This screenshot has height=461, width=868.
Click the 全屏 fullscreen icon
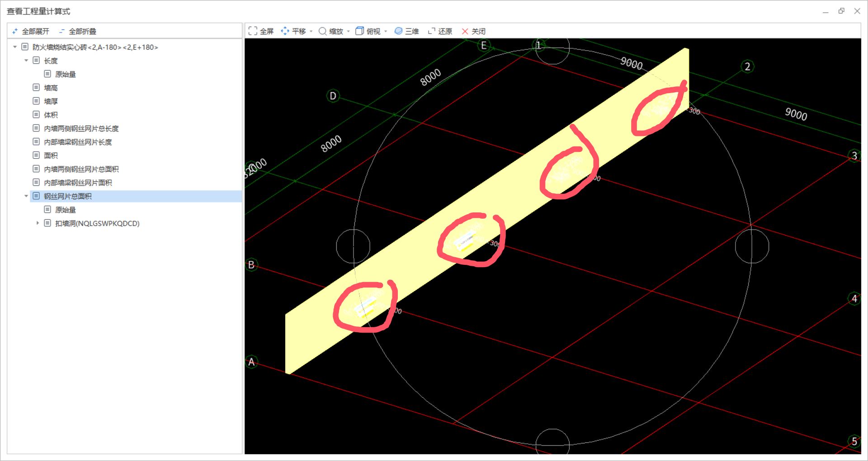click(x=253, y=31)
